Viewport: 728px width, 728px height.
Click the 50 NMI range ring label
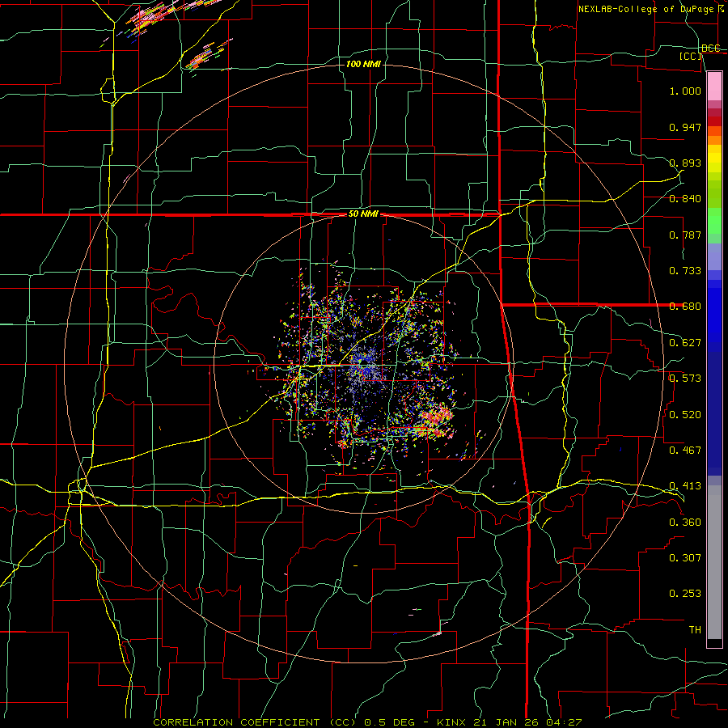click(363, 214)
